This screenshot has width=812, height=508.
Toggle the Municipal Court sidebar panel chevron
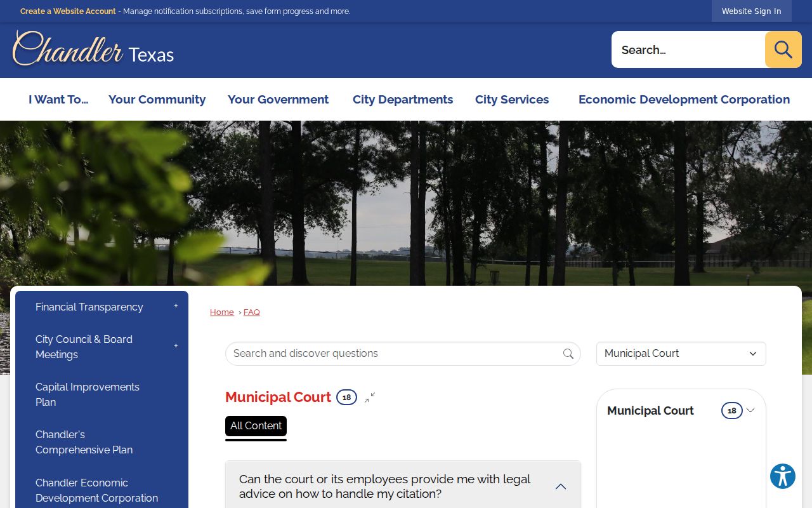click(x=750, y=410)
